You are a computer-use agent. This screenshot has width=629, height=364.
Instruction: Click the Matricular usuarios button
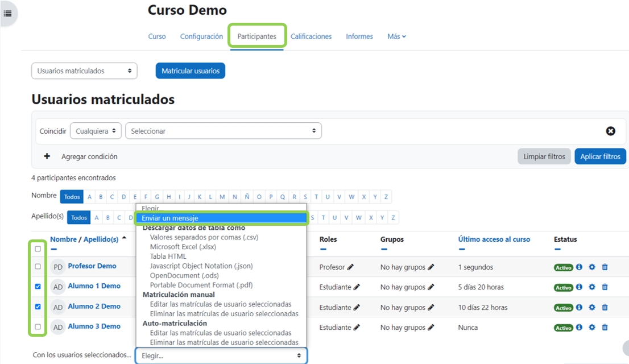[191, 71]
